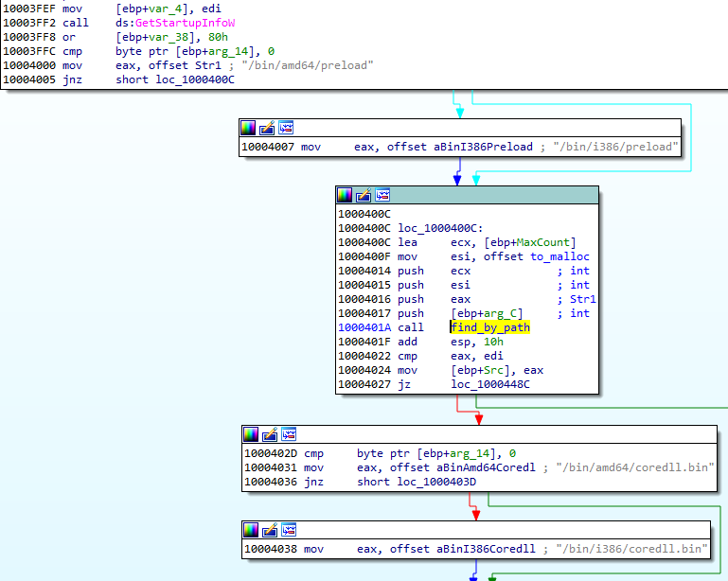Click Src variable in mov instruction
This screenshot has width=728, height=581.
click(493, 370)
